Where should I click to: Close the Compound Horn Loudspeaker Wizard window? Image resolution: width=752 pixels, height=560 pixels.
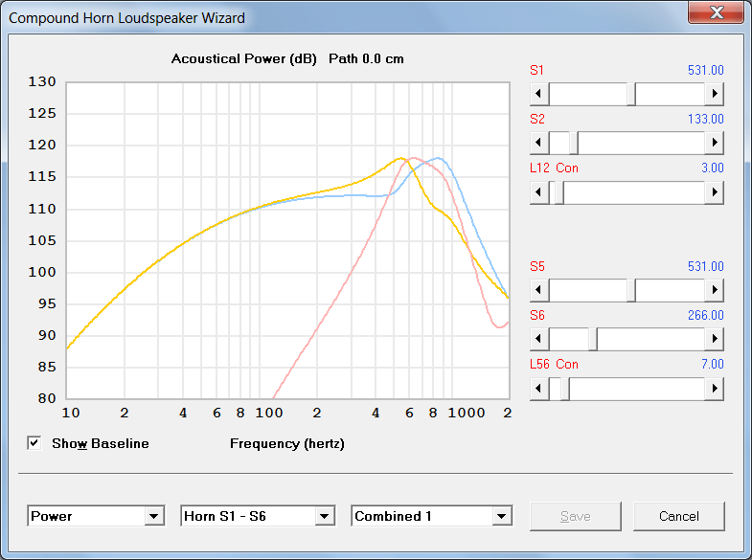(716, 12)
